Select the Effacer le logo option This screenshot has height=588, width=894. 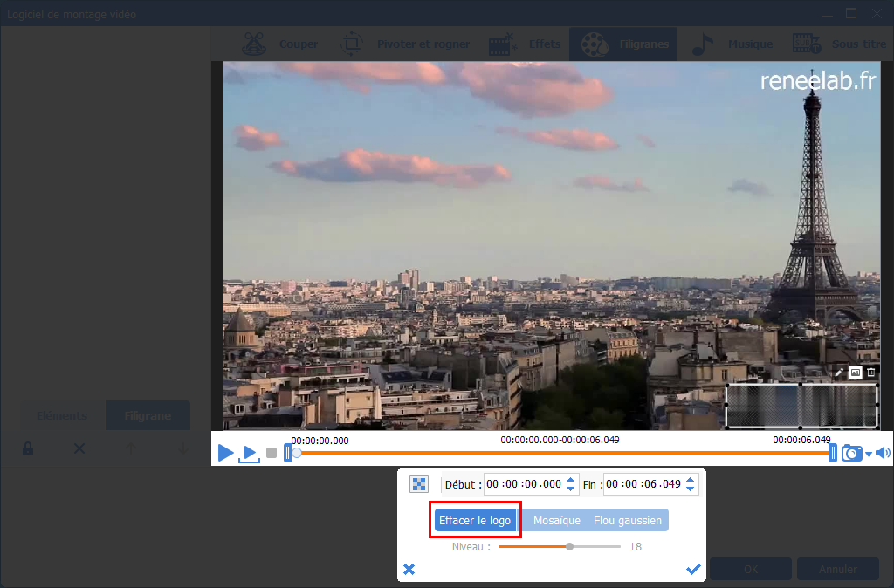point(475,521)
